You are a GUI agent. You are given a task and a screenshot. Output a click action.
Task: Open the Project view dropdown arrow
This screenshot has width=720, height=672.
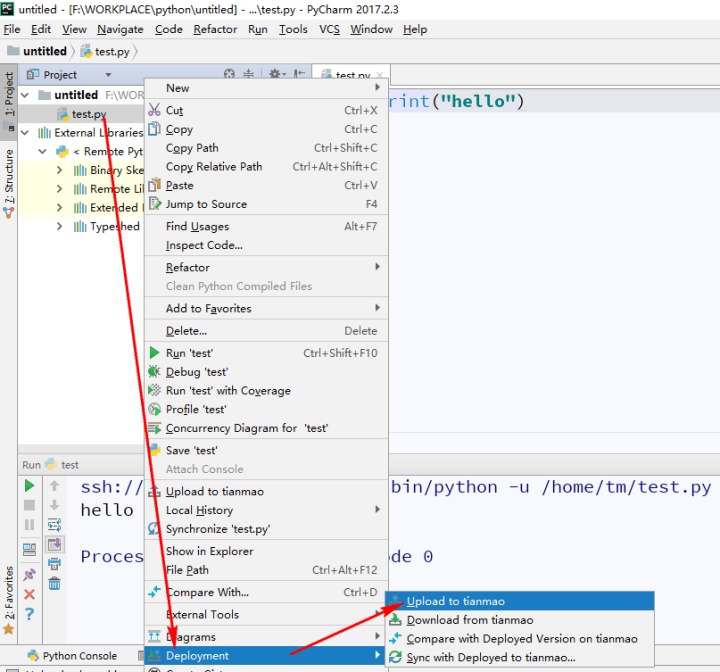108,74
